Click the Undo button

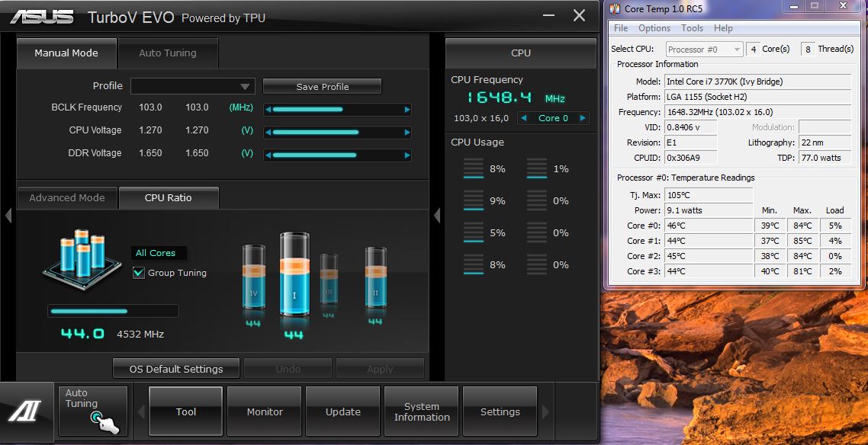coord(288,369)
